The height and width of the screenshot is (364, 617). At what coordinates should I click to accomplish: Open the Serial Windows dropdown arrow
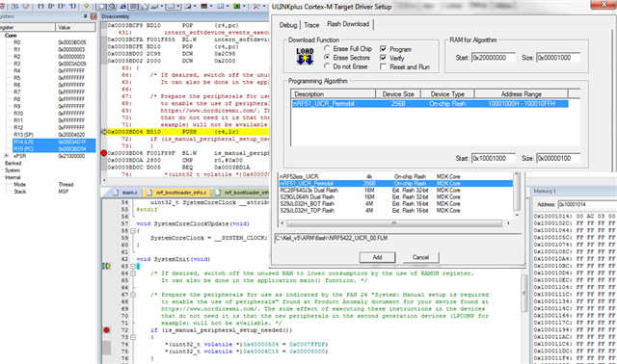pyautogui.click(x=195, y=7)
